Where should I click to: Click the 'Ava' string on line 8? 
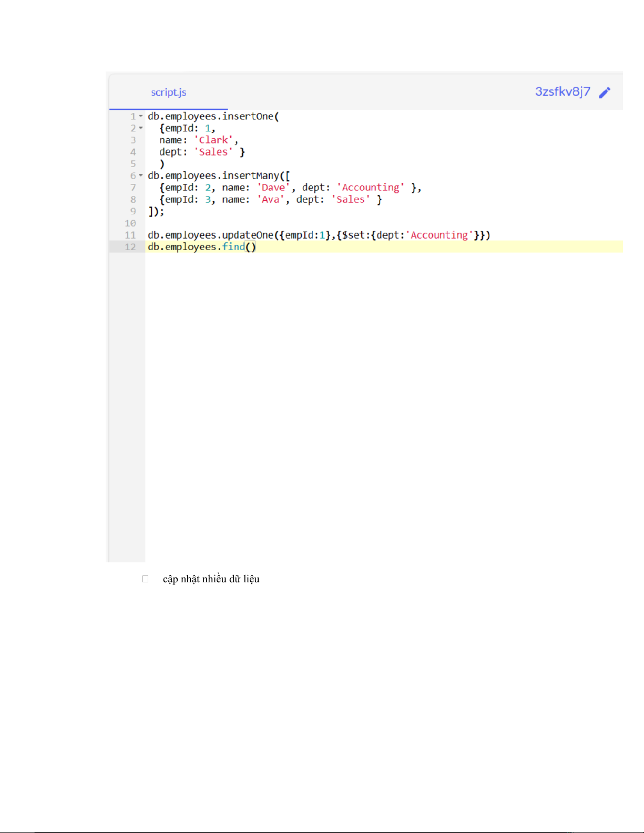tap(270, 200)
